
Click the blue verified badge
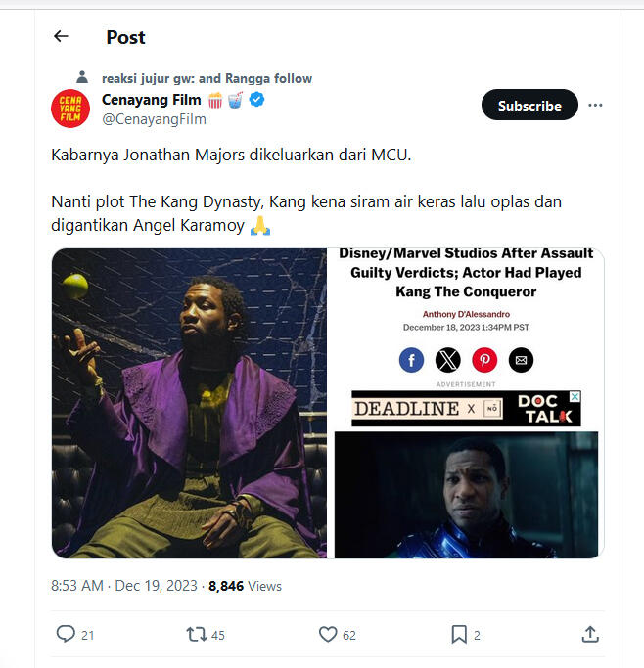pos(257,100)
